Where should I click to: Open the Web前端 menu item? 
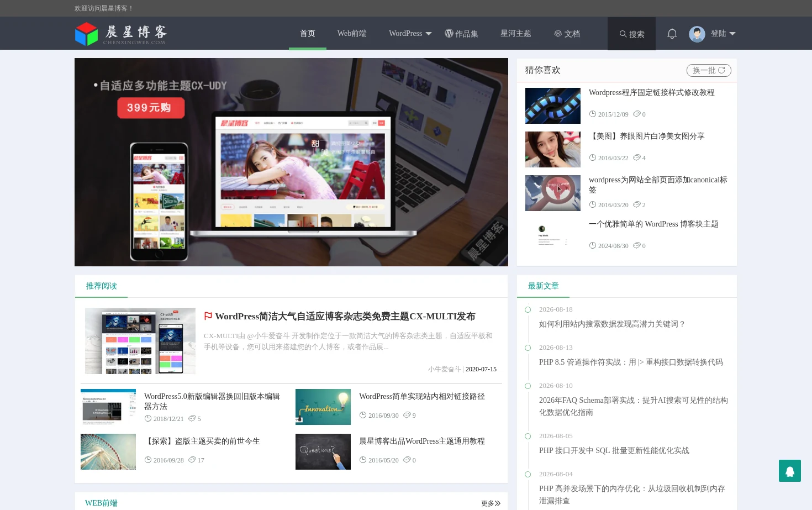pyautogui.click(x=352, y=33)
